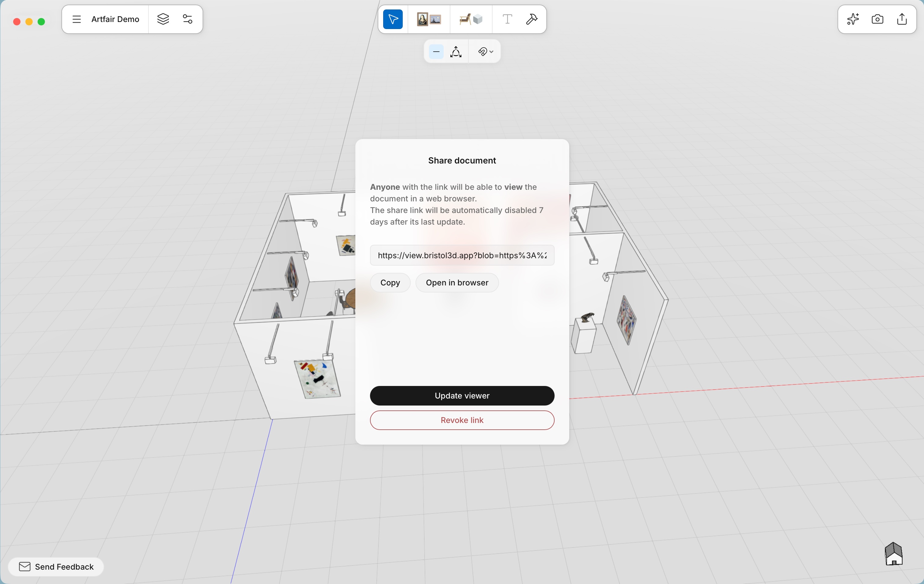Open the hamburger menu
This screenshot has height=584, width=924.
(77, 19)
